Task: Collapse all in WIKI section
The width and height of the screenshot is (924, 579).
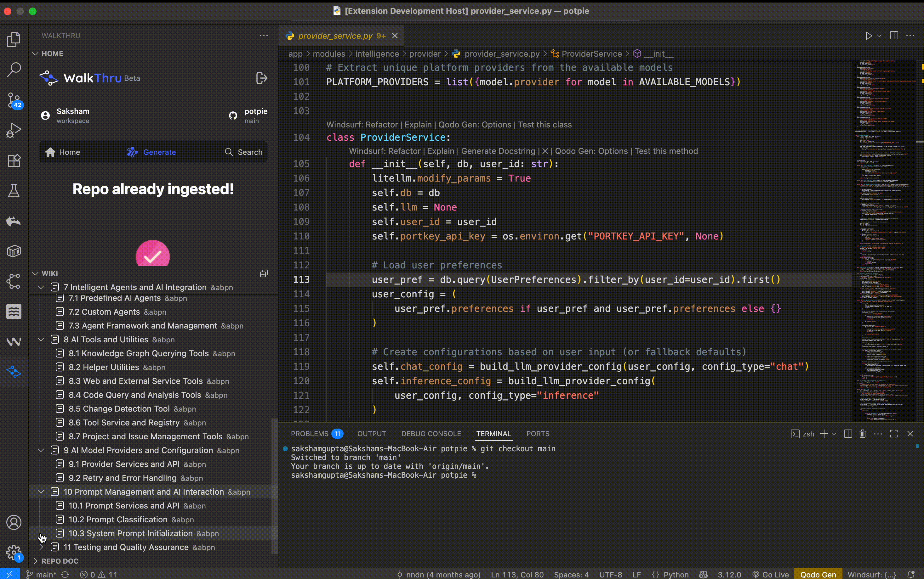Action: click(x=264, y=273)
